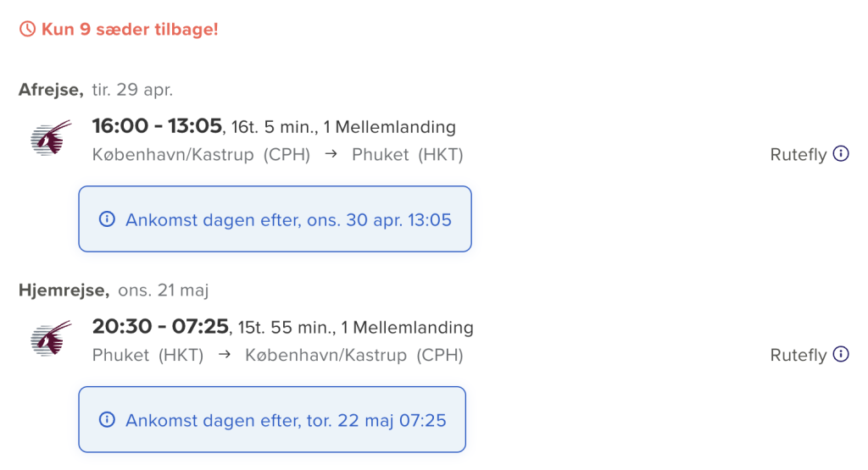Click Qatar Airways logo on return flight
Image resolution: width=868 pixels, height=470 pixels.
click(x=51, y=339)
